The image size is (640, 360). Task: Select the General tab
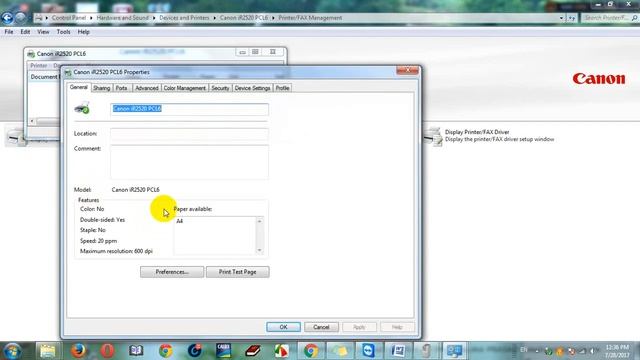(x=79, y=87)
